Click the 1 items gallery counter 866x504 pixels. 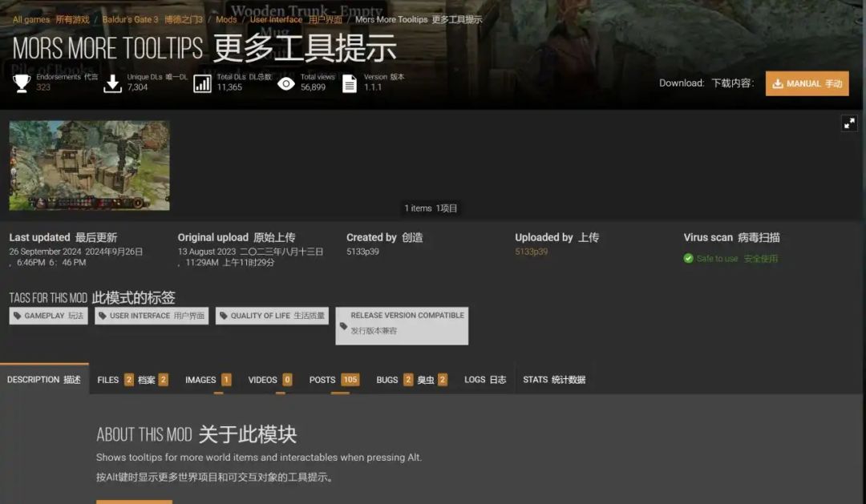tap(431, 208)
